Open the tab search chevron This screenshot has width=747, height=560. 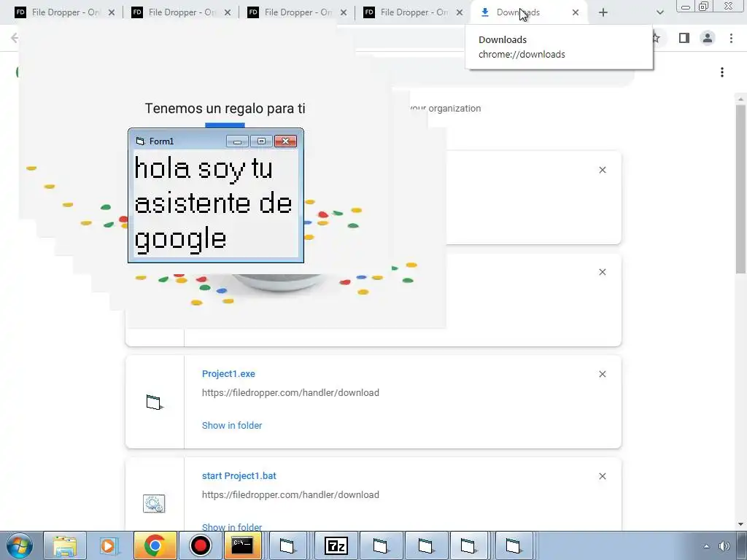659,12
